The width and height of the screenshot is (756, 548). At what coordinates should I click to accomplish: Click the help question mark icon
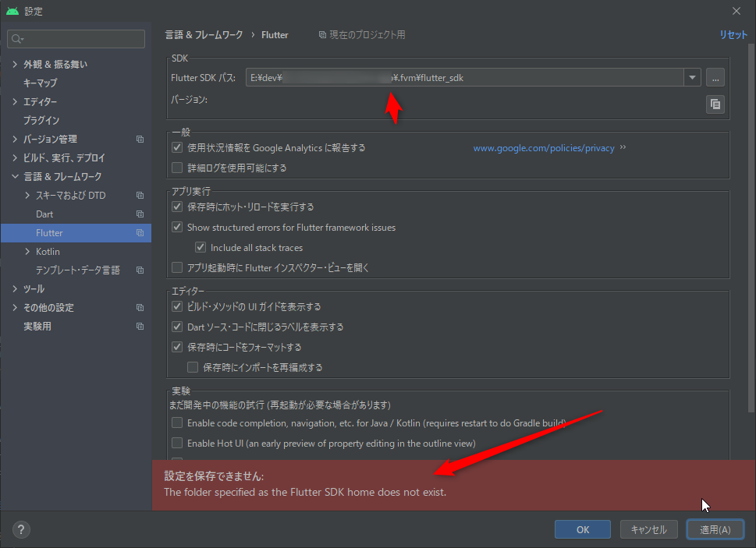pyautogui.click(x=20, y=529)
